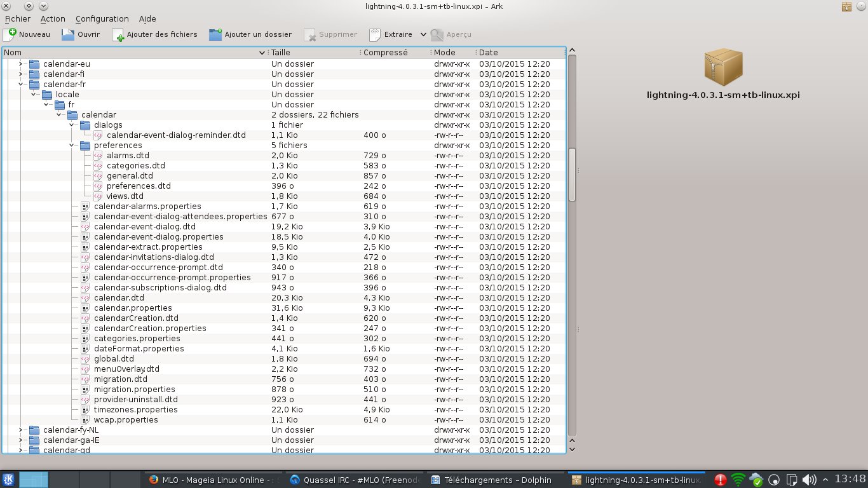Click the Supprimer toolbar button

click(x=330, y=34)
